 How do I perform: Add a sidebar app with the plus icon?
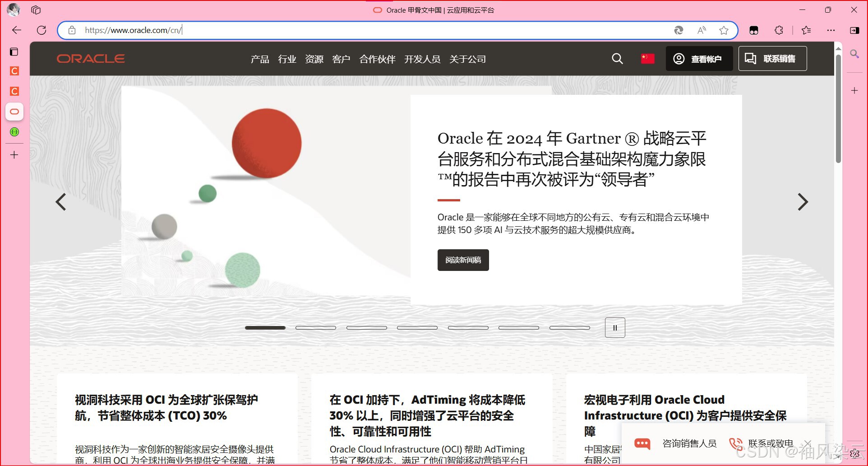click(854, 90)
